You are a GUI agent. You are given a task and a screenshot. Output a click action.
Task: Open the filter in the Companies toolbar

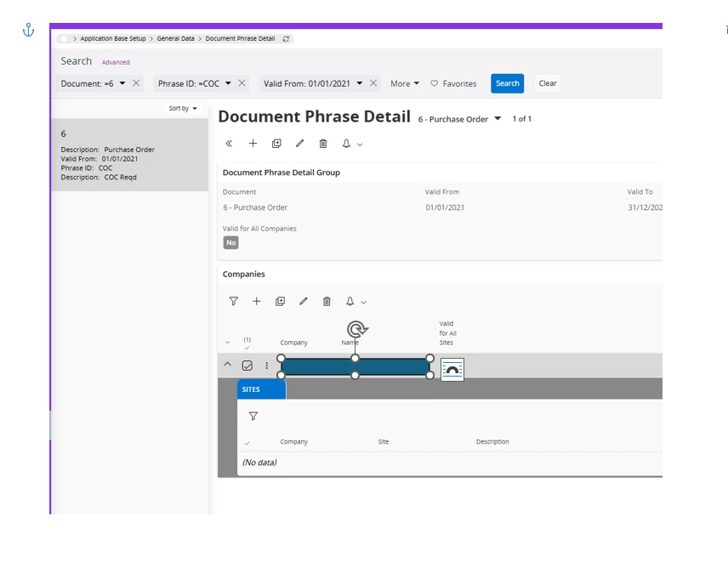click(233, 301)
